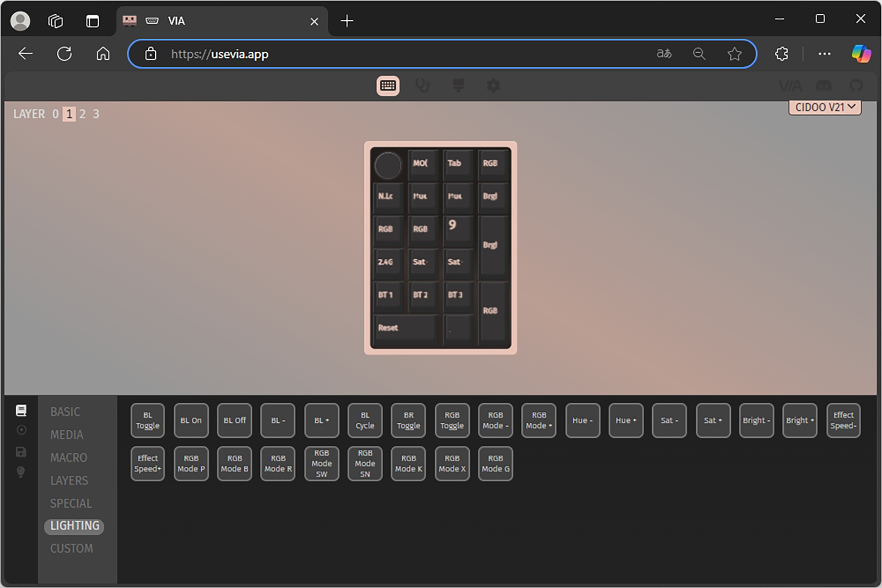Open the SPECIAL keycode category
This screenshot has height=588, width=882.
[x=71, y=503]
